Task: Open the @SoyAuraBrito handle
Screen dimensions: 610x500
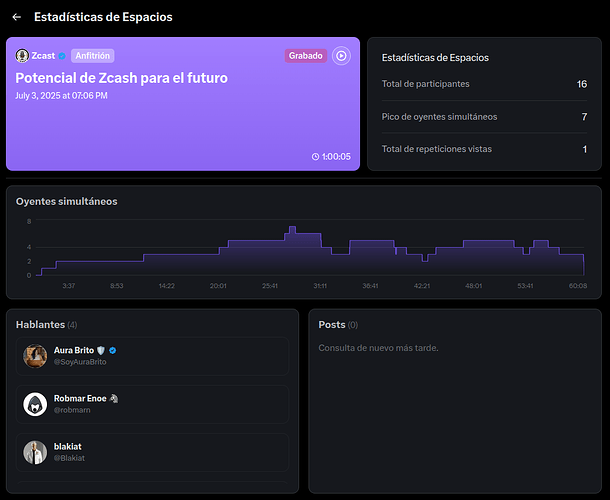Action: click(x=80, y=362)
